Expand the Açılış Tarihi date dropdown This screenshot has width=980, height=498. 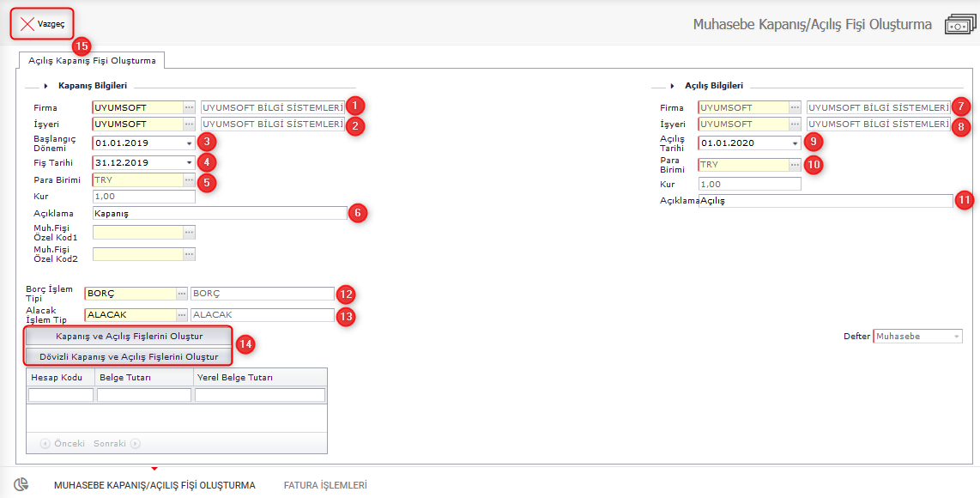pos(795,143)
